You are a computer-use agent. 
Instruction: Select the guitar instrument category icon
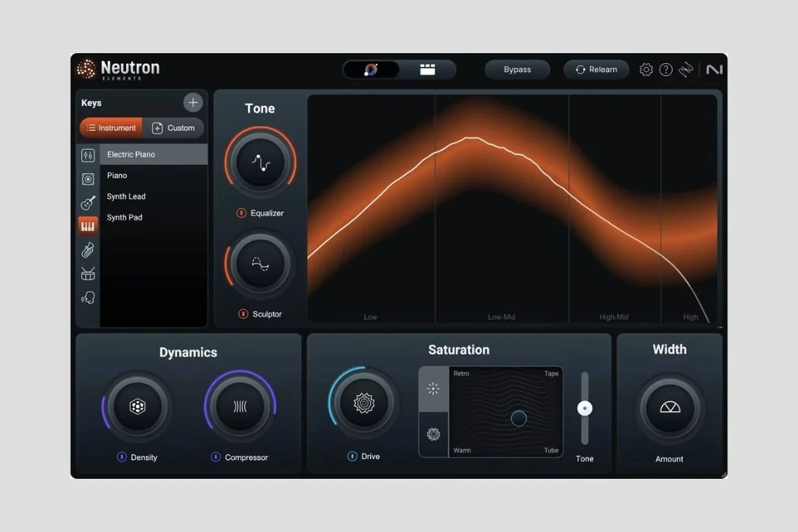tap(88, 203)
